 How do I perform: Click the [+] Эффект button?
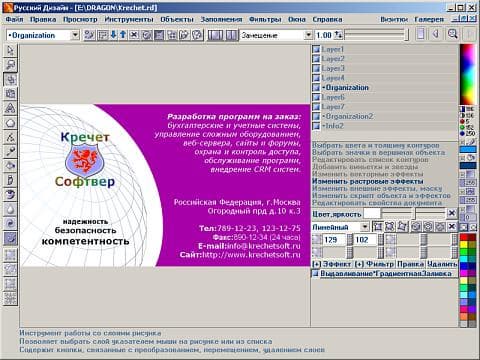(332, 264)
